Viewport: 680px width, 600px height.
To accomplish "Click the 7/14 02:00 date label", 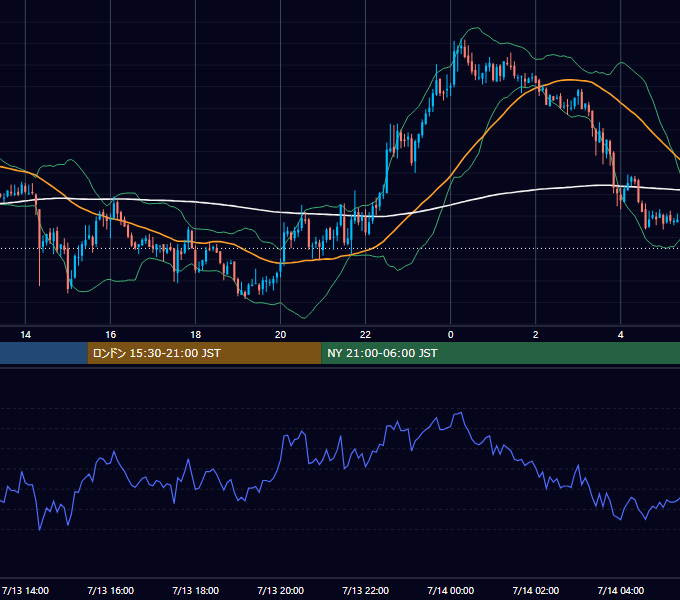I will pos(536,590).
